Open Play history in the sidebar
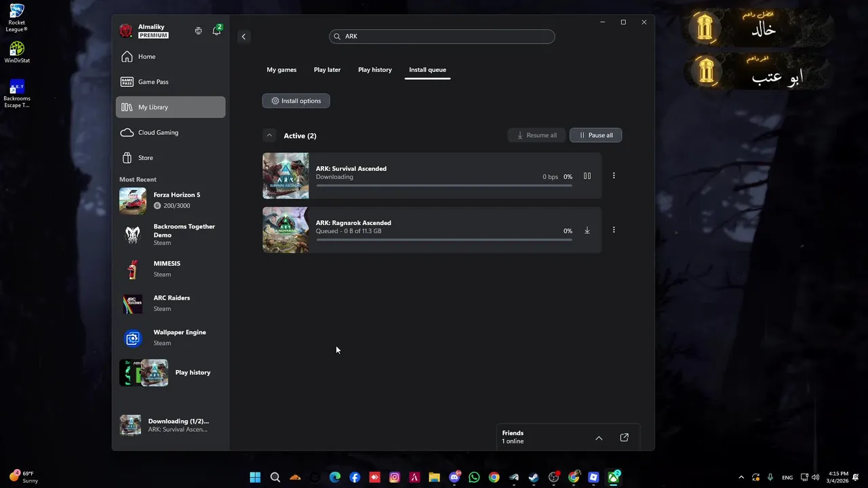The image size is (868, 488). coord(170,373)
